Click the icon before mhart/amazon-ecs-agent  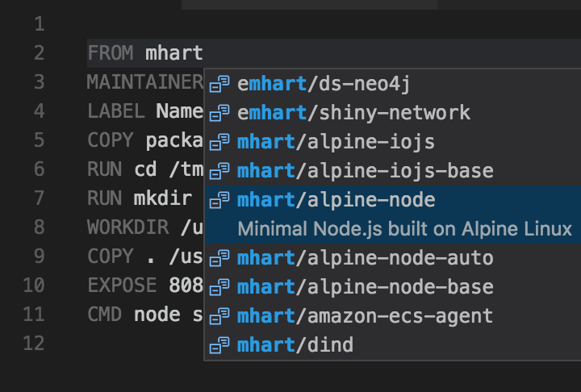pyautogui.click(x=219, y=316)
